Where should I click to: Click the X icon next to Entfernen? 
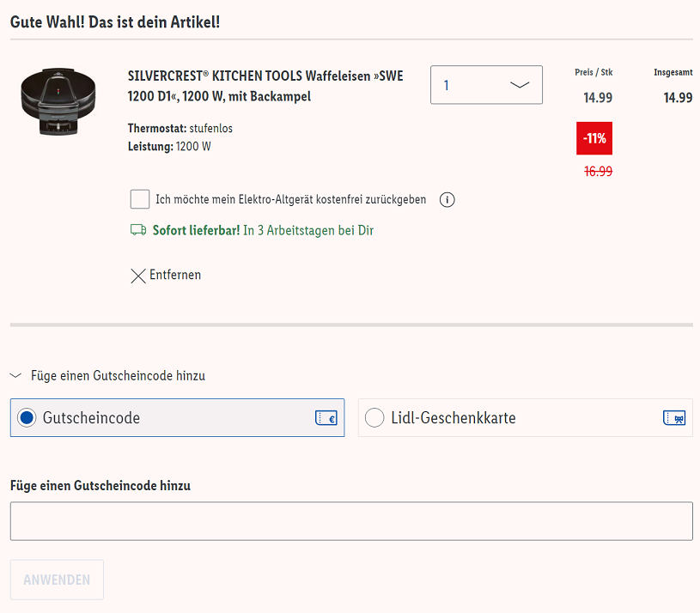pyautogui.click(x=137, y=276)
